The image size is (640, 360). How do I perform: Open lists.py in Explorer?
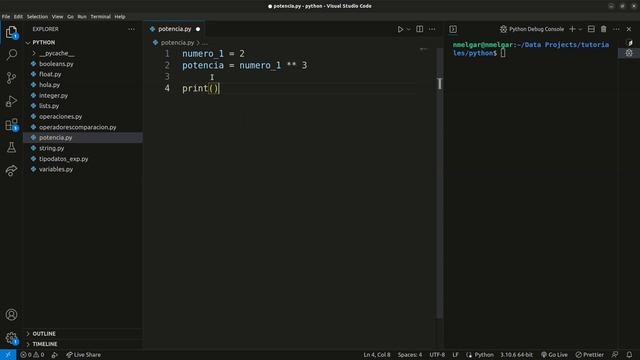[x=49, y=106]
